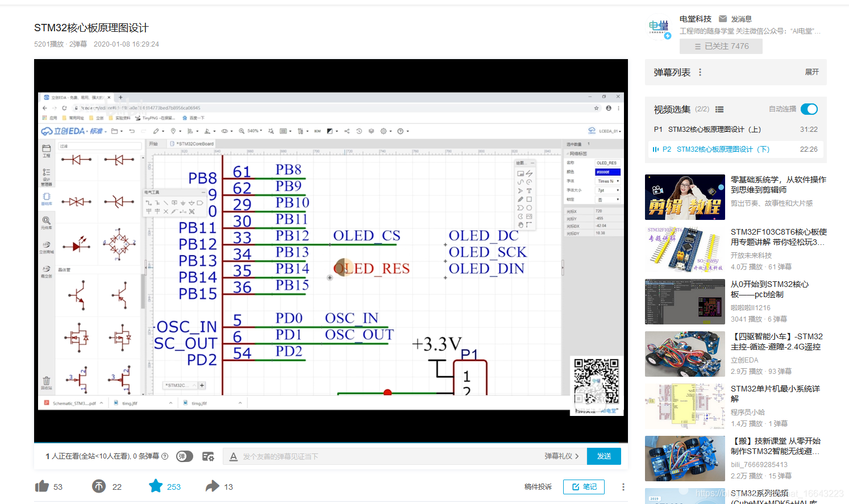This screenshot has height=504, width=849.
Task: Click the 视频选集 heading
Action: tap(672, 110)
